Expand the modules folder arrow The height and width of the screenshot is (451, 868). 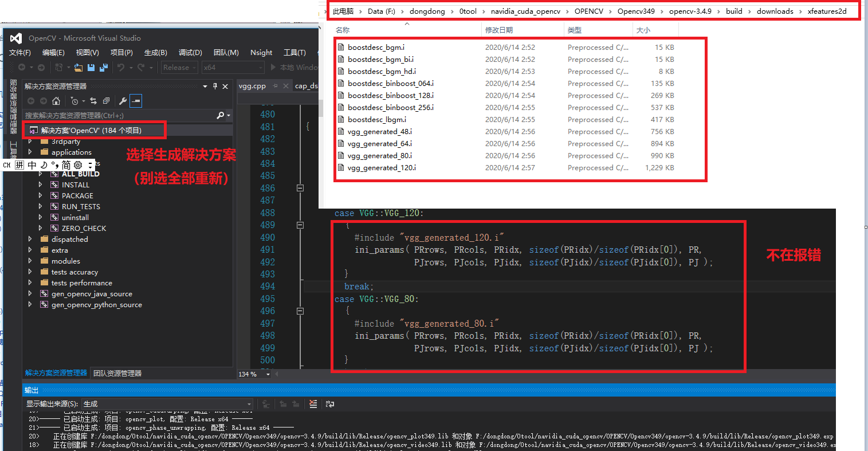[30, 261]
